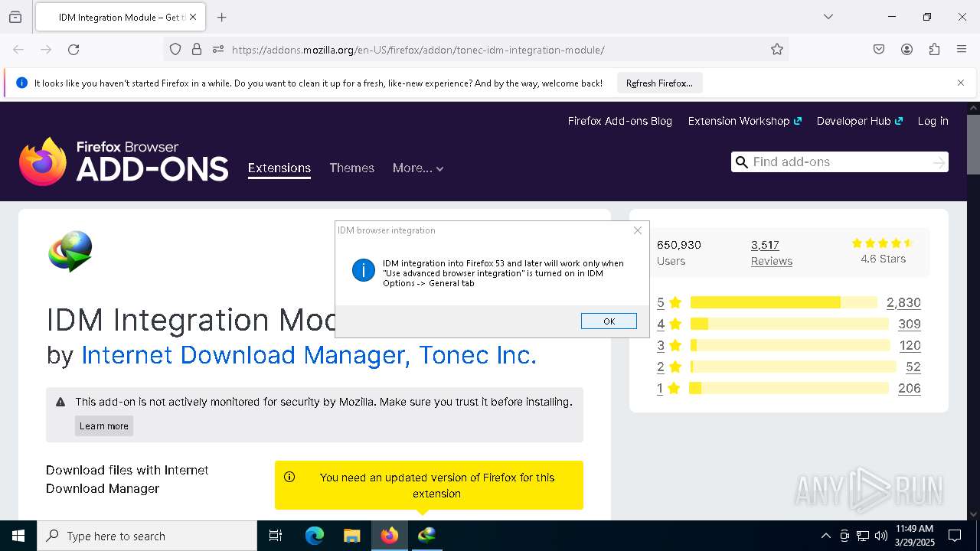Open File Explorer from taskbar
Screen dimensions: 980x551
pyautogui.click(x=352, y=536)
